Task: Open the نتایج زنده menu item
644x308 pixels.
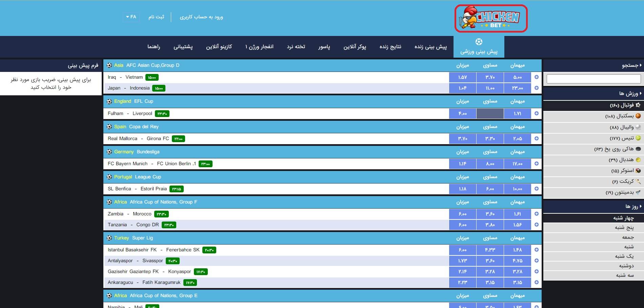Action: 390,47
